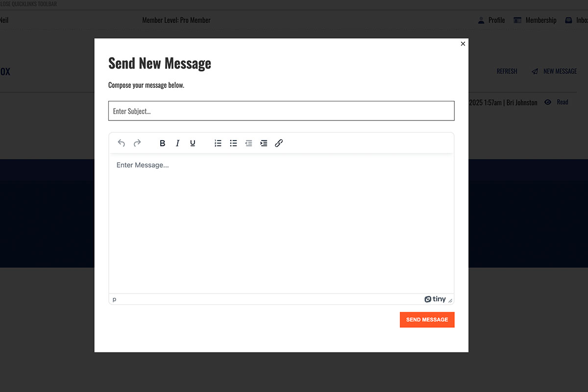
Task: Click the eye icon next to Read
Action: 548,102
